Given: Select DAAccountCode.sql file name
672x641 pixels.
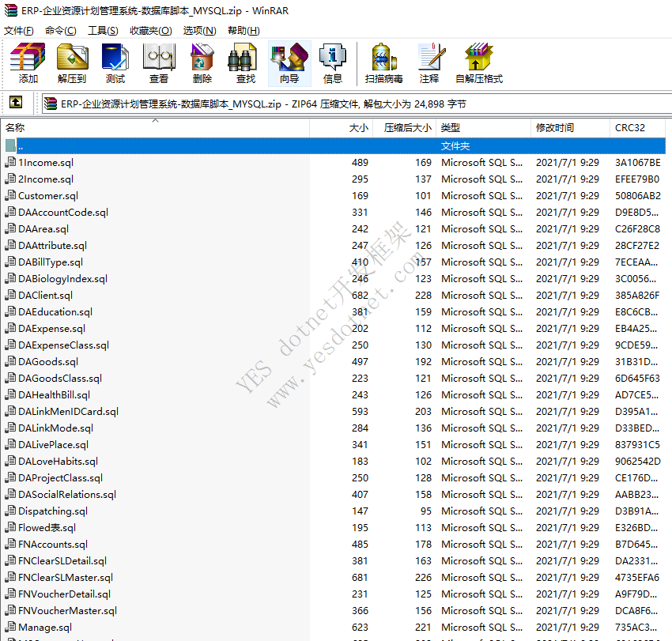Looking at the screenshot, I should [x=63, y=213].
